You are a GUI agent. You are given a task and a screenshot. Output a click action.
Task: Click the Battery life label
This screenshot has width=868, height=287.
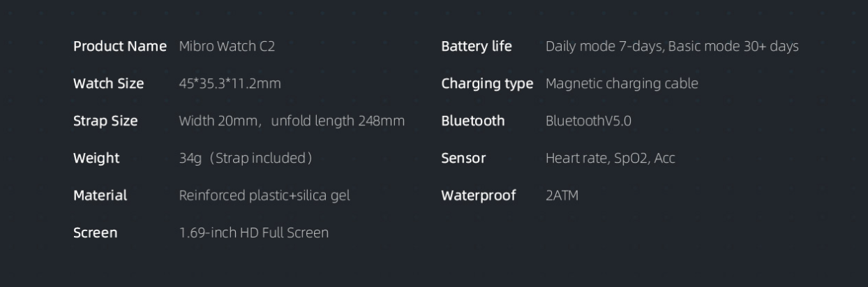pos(477,46)
